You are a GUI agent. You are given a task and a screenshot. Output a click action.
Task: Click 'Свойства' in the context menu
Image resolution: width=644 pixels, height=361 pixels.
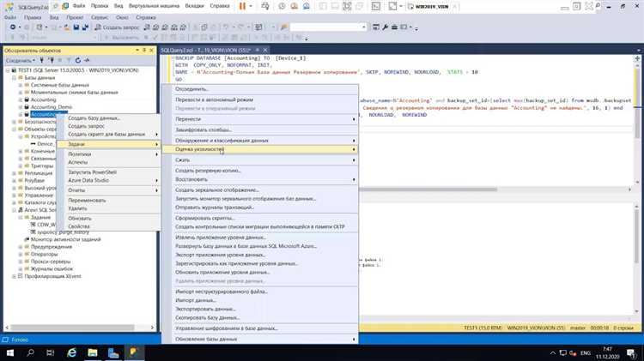[79, 228]
